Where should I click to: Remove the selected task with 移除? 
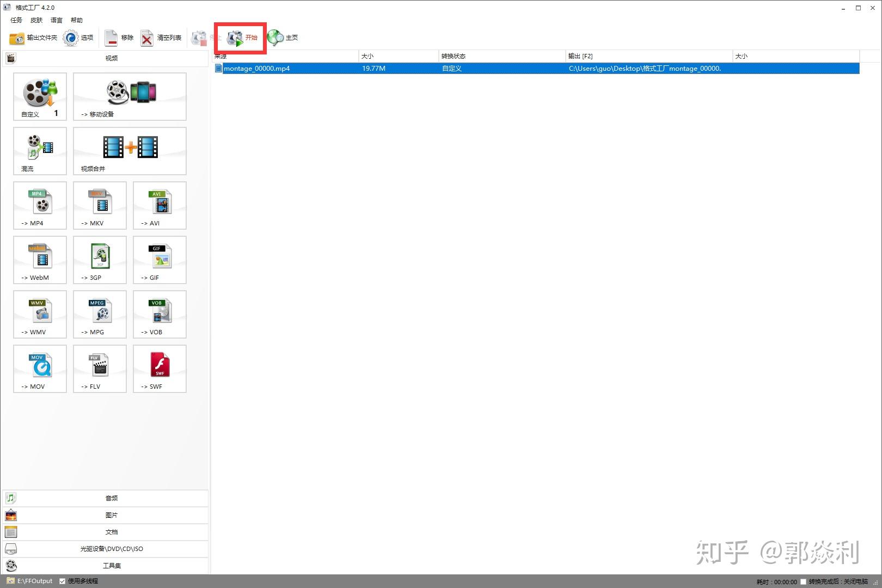[119, 38]
